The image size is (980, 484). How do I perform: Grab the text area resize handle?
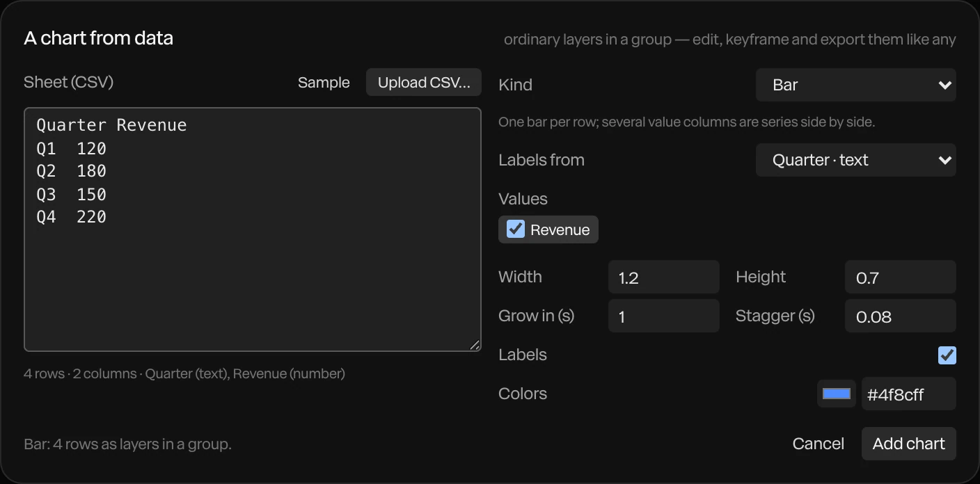(475, 345)
